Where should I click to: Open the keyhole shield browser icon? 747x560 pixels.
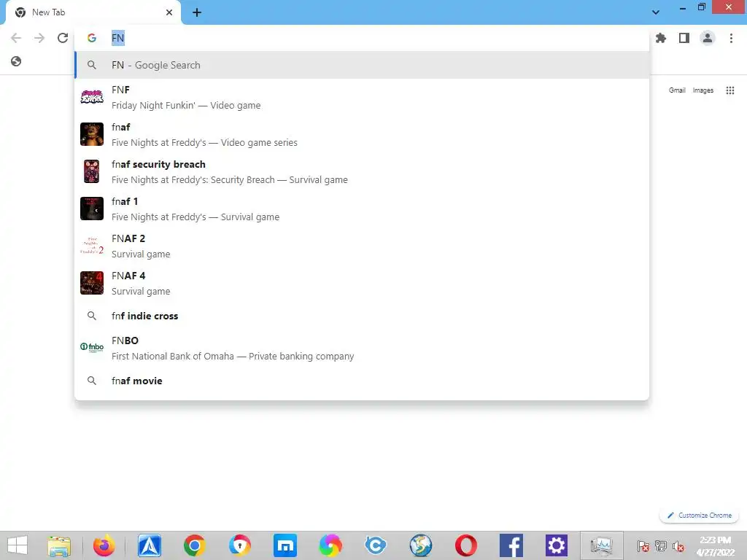pos(239,545)
